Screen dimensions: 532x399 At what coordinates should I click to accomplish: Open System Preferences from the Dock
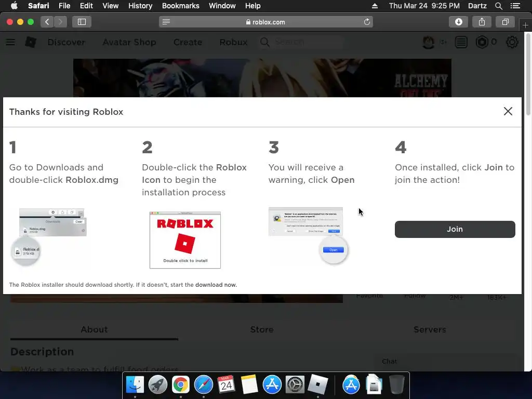tap(295, 385)
